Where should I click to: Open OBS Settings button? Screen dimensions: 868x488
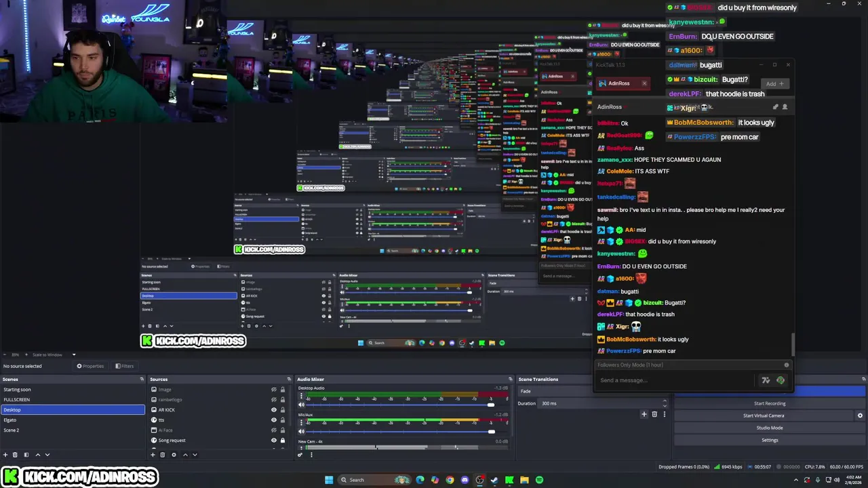click(770, 440)
